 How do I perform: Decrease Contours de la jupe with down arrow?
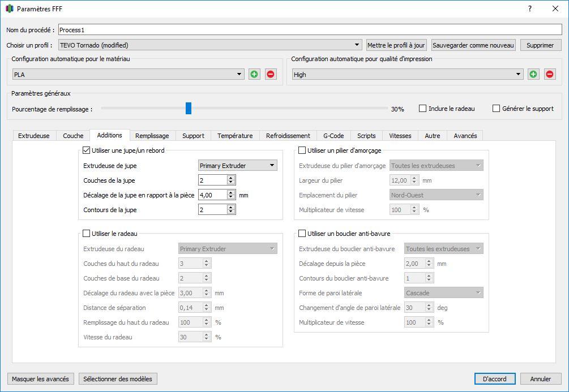click(x=231, y=212)
